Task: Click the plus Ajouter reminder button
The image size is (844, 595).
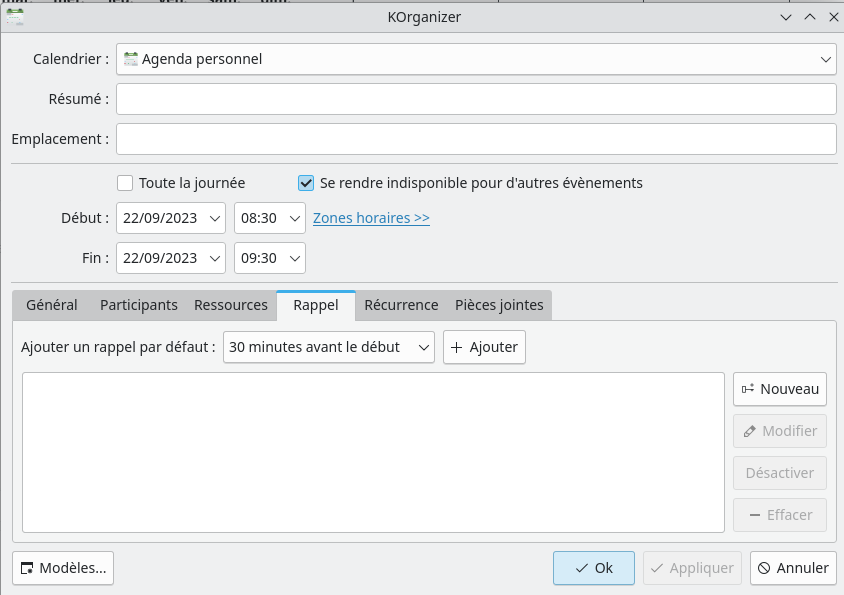Action: (484, 347)
